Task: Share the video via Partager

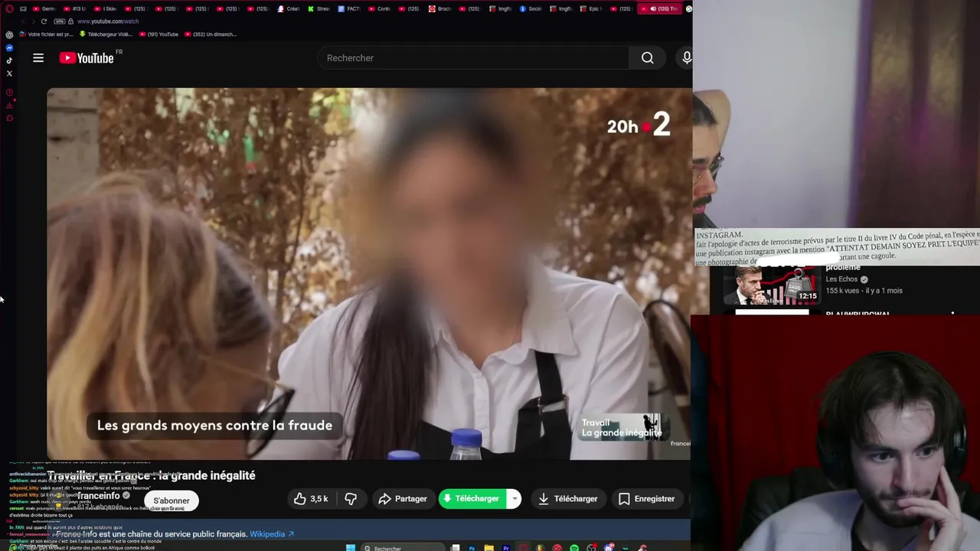Action: coord(403,499)
